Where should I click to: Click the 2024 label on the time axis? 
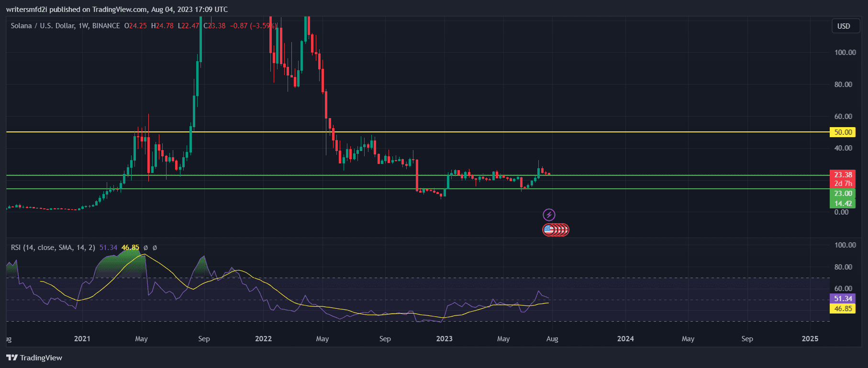tap(625, 339)
